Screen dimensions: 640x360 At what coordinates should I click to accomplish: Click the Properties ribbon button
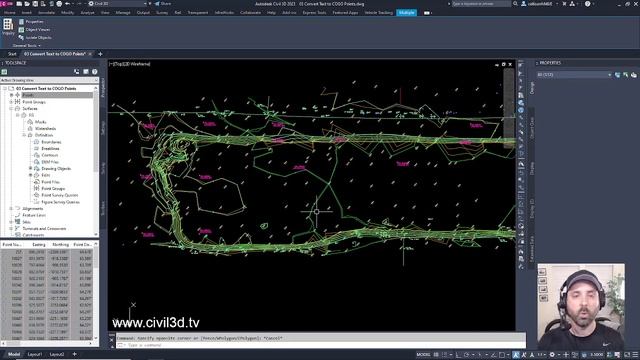[x=31, y=22]
